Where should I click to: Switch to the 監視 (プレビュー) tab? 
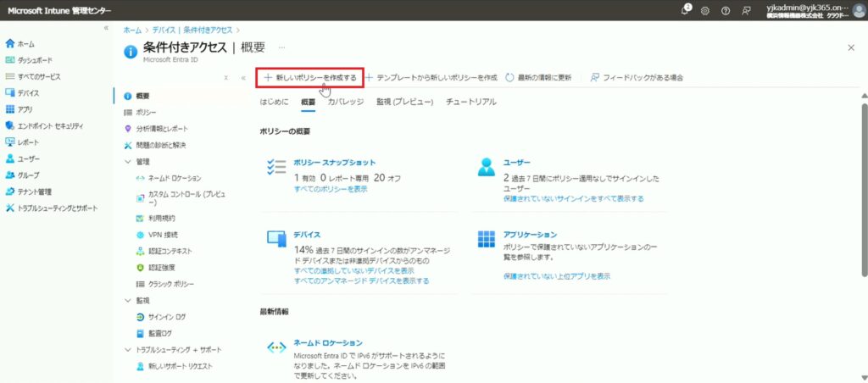click(x=404, y=102)
